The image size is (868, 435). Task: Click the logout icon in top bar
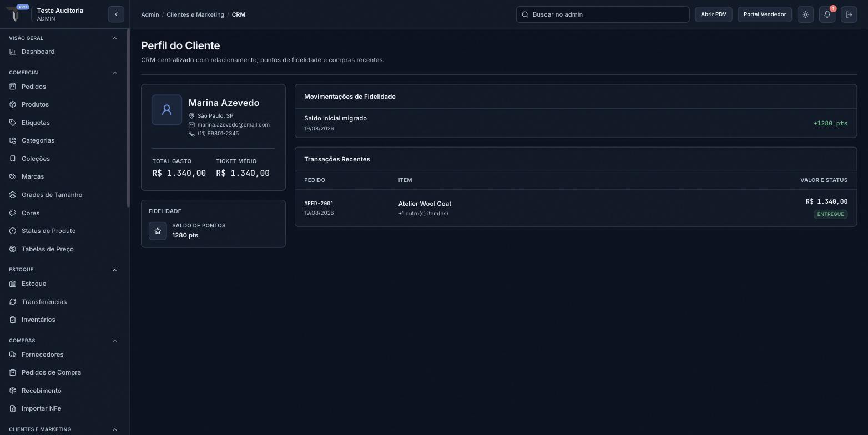pos(849,14)
